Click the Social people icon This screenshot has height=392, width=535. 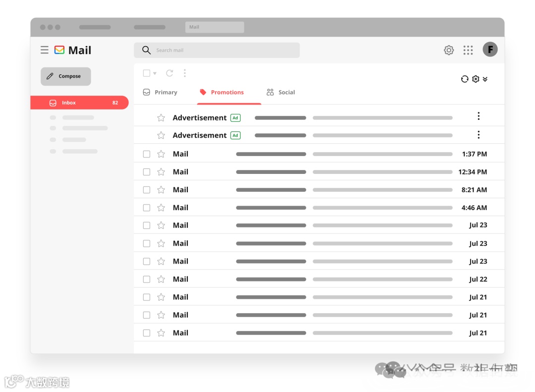tap(270, 92)
